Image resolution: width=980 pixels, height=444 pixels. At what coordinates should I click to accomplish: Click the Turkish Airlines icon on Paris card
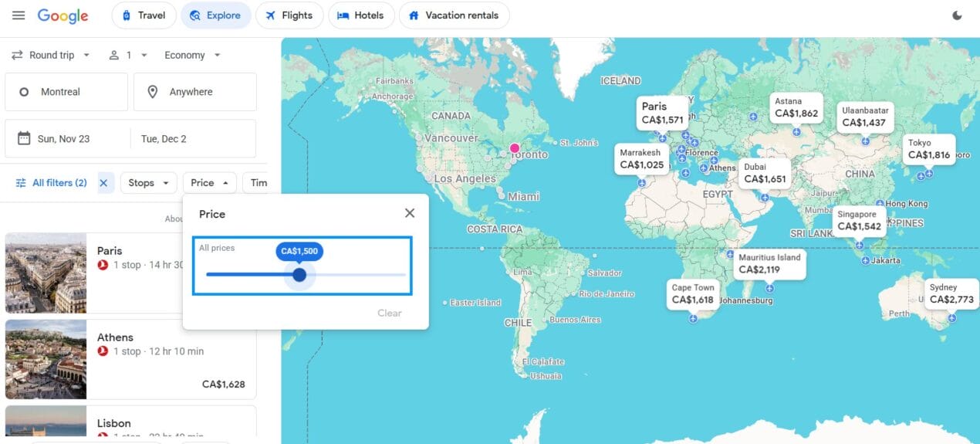pyautogui.click(x=103, y=265)
